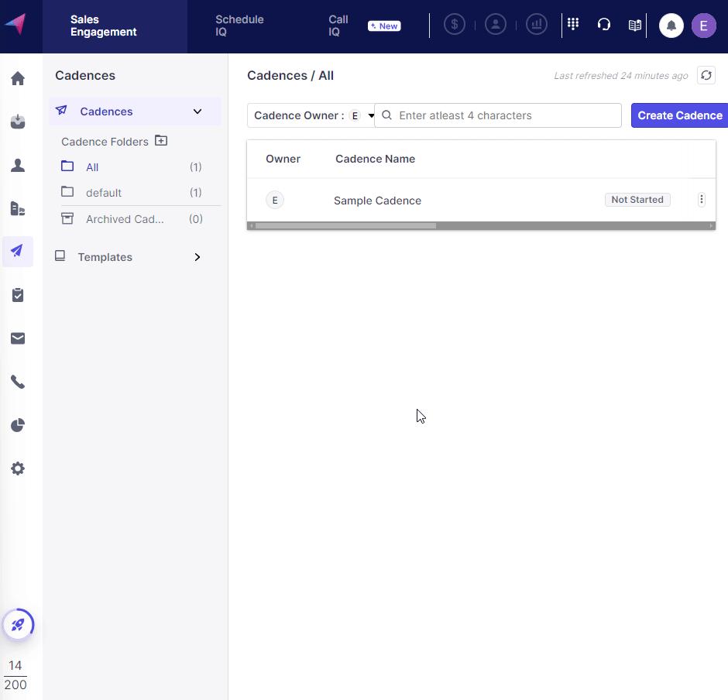Open the Tasks clipboard icon in sidebar
Viewport: 728px width, 700px height.
(18, 295)
